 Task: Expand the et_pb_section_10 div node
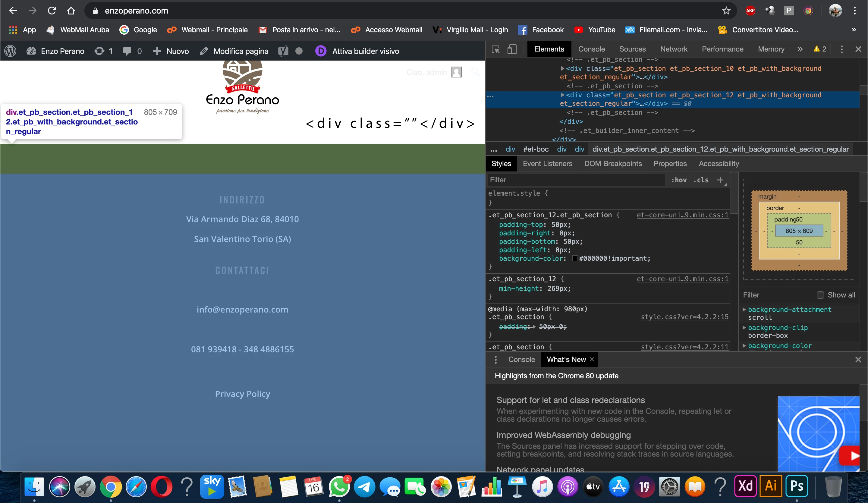562,68
